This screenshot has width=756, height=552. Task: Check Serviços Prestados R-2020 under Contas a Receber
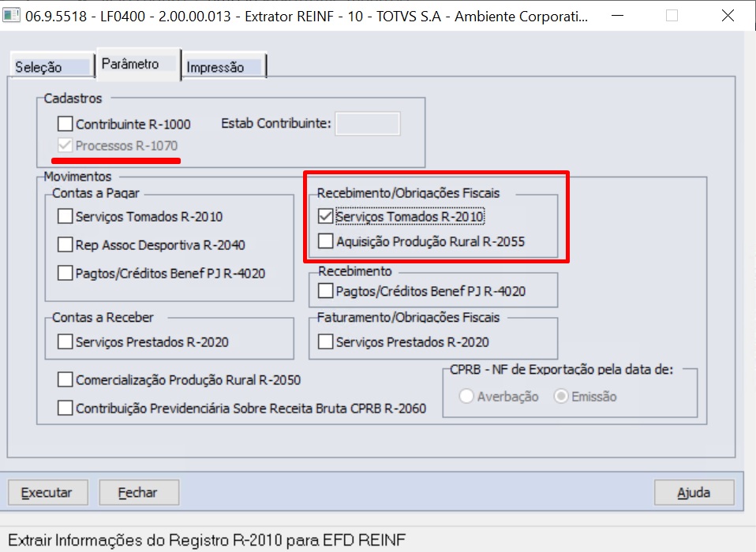(65, 341)
